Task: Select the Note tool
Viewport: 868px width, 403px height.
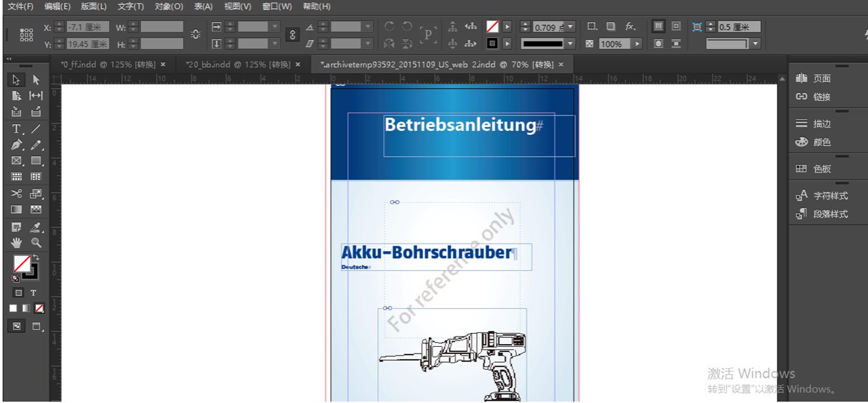Action: pos(16,227)
